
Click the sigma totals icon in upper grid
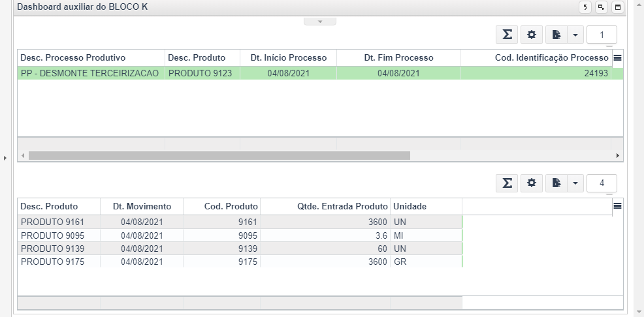pos(507,35)
